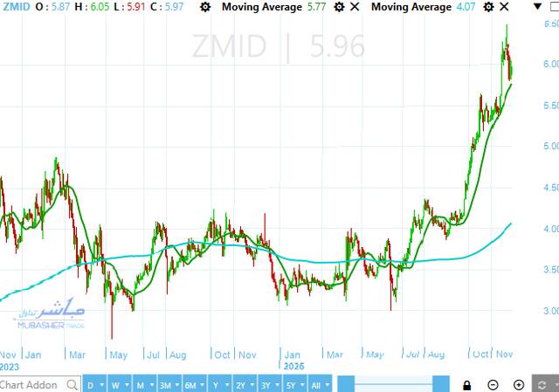Image resolution: width=559 pixels, height=392 pixels.
Task: Tick the checkbox at top-right corner
Action: pos(552,8)
